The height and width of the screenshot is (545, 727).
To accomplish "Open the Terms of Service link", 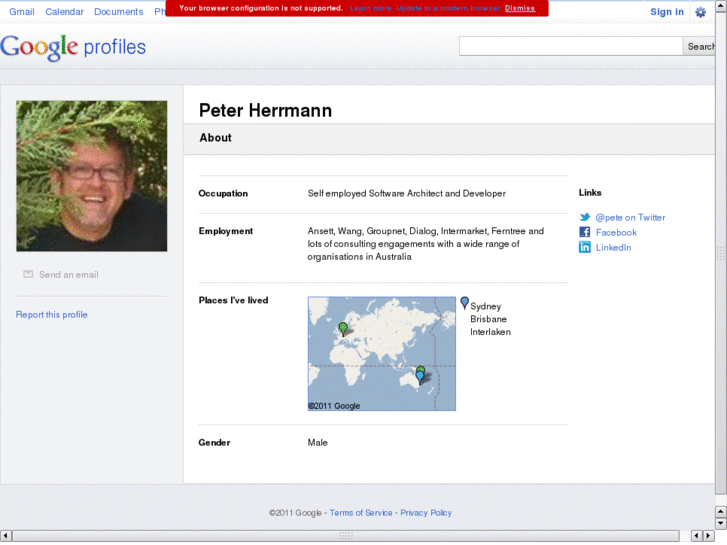I will coord(361,513).
